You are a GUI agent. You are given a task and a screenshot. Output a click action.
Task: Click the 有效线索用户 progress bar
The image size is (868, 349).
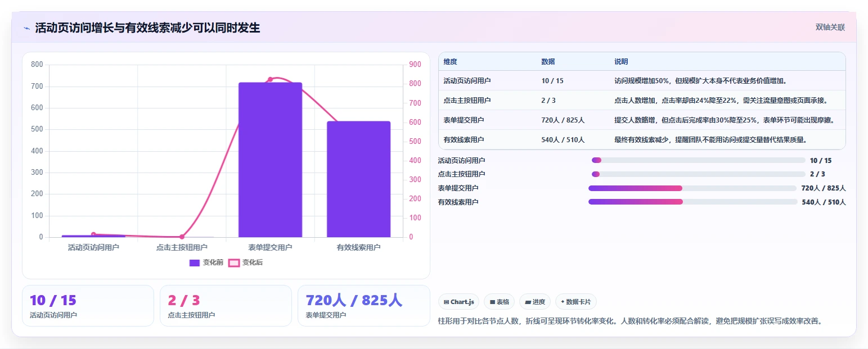[x=693, y=202]
